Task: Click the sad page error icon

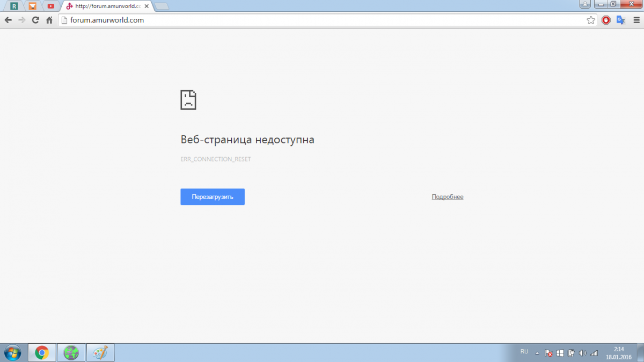Action: [188, 100]
